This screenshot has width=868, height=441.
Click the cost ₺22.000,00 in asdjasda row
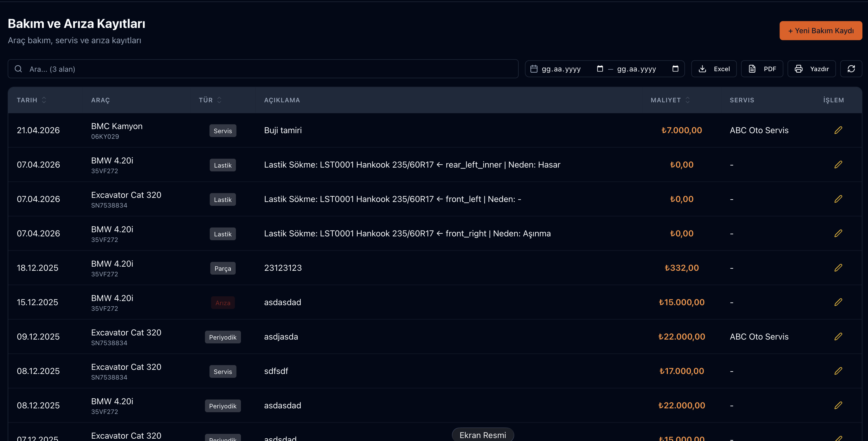pos(681,336)
